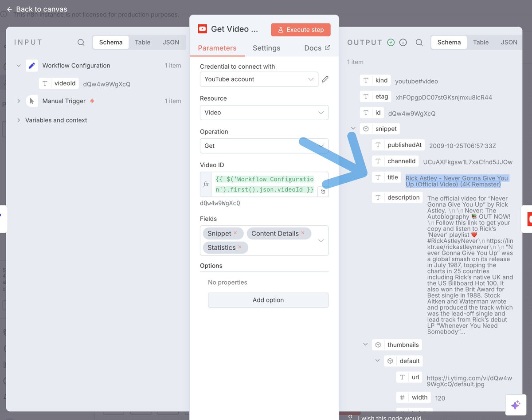Screen dimensions: 532x420
Task: Click thumbnails object cube icon
Action: tap(378, 345)
